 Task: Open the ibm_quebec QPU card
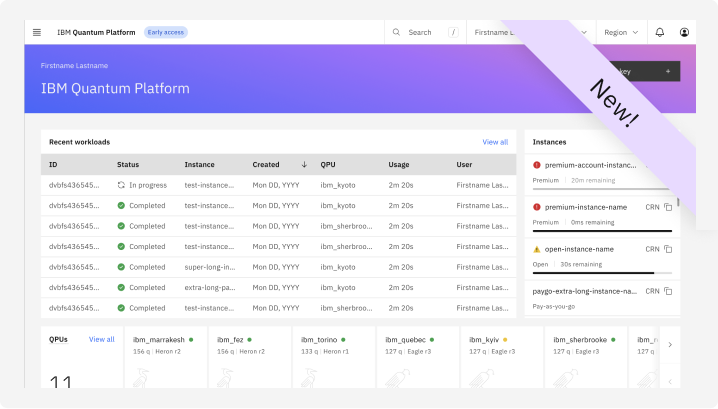click(418, 357)
